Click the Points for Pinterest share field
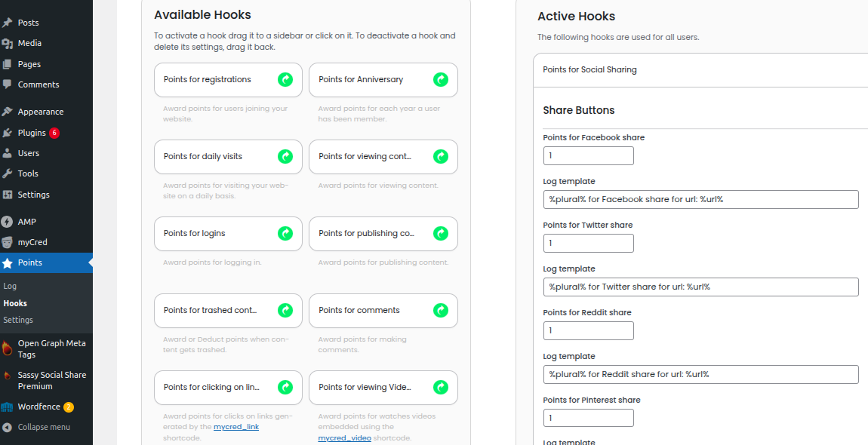This screenshot has height=445, width=868. (x=589, y=418)
